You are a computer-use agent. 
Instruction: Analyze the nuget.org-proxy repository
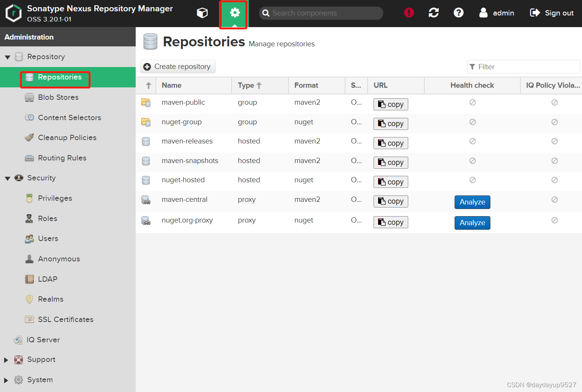click(x=472, y=223)
